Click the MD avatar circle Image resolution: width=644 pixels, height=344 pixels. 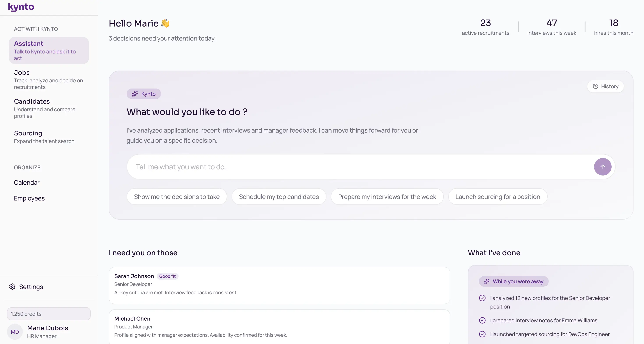click(15, 332)
